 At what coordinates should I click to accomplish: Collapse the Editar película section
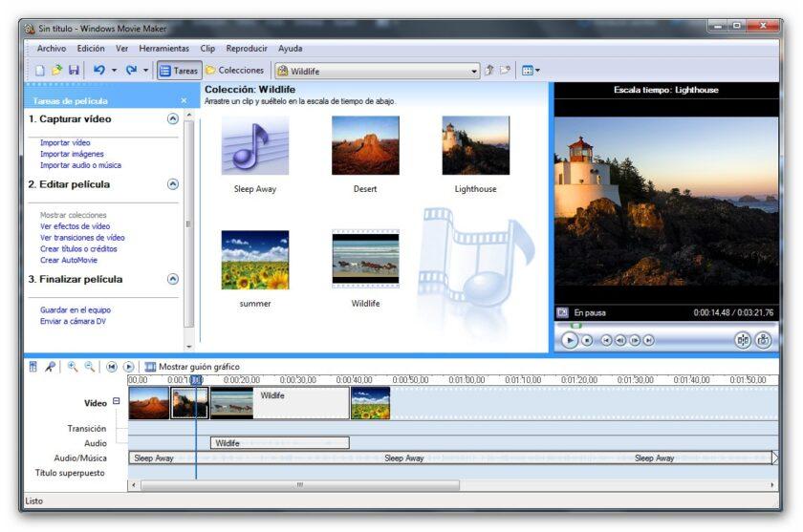tap(173, 184)
